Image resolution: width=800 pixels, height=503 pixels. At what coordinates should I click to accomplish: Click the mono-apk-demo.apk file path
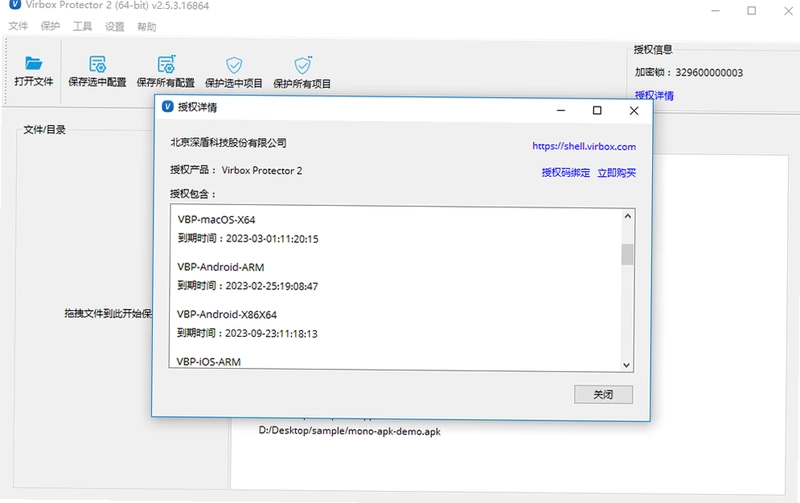349,431
